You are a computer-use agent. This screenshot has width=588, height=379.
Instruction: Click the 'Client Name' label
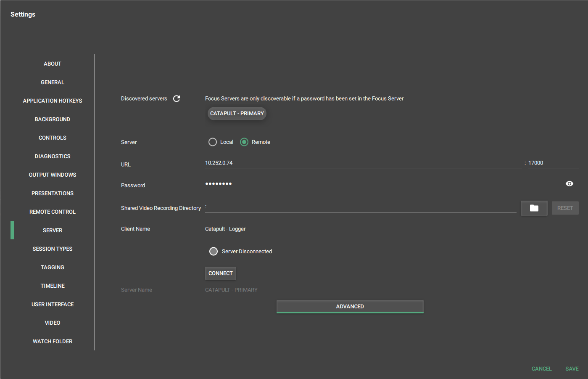pos(135,229)
